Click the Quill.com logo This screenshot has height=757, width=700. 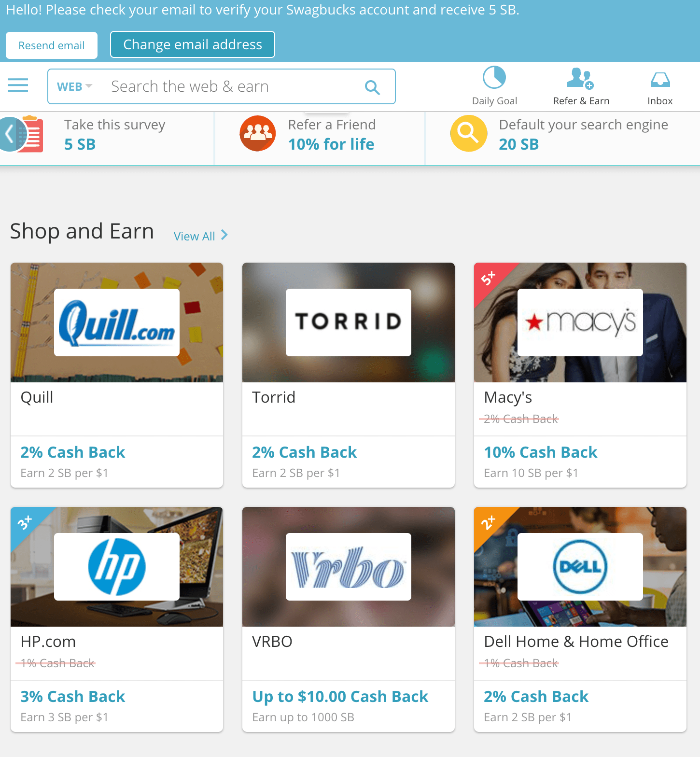click(x=117, y=322)
